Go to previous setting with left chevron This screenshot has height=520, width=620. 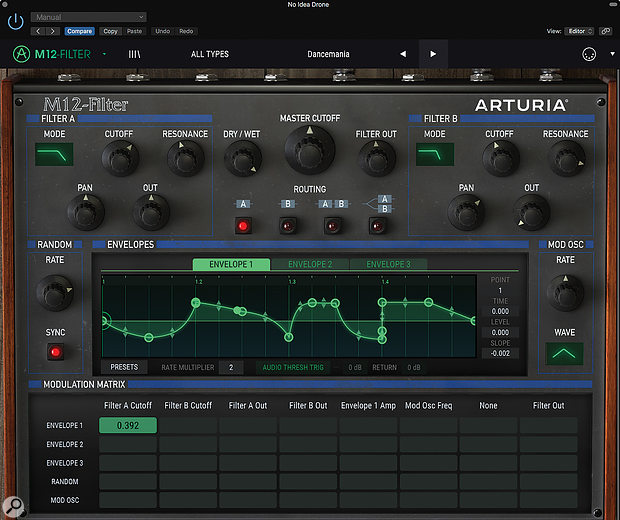(38, 31)
